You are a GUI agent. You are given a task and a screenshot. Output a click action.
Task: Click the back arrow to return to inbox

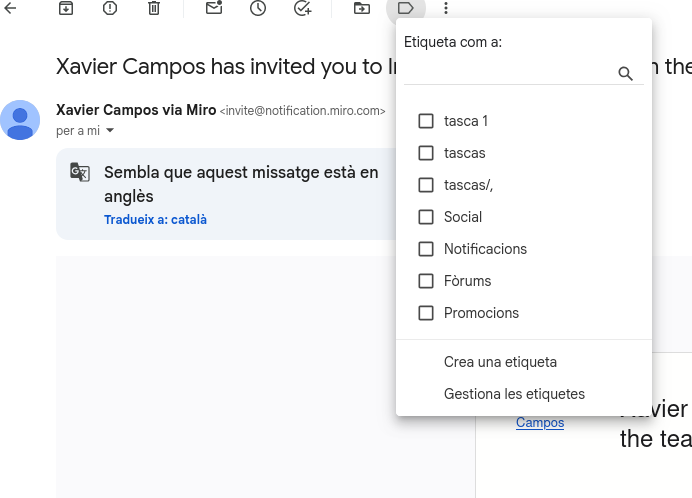[11, 8]
